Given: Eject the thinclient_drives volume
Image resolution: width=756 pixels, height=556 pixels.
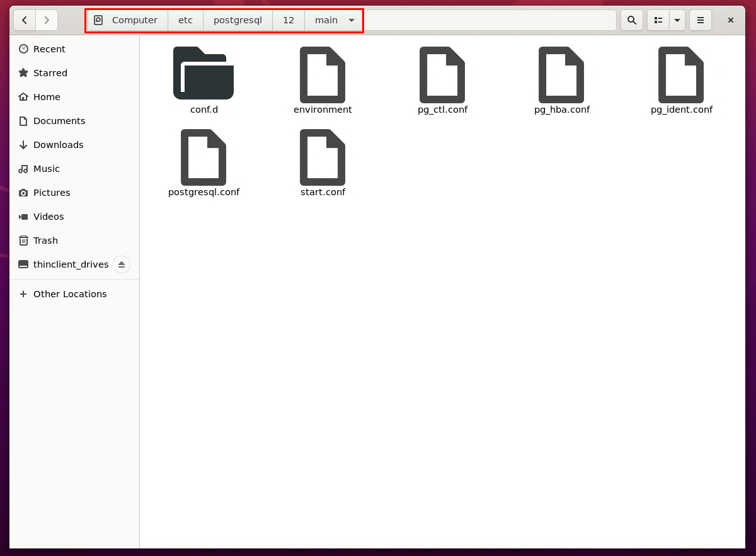Looking at the screenshot, I should (x=122, y=264).
